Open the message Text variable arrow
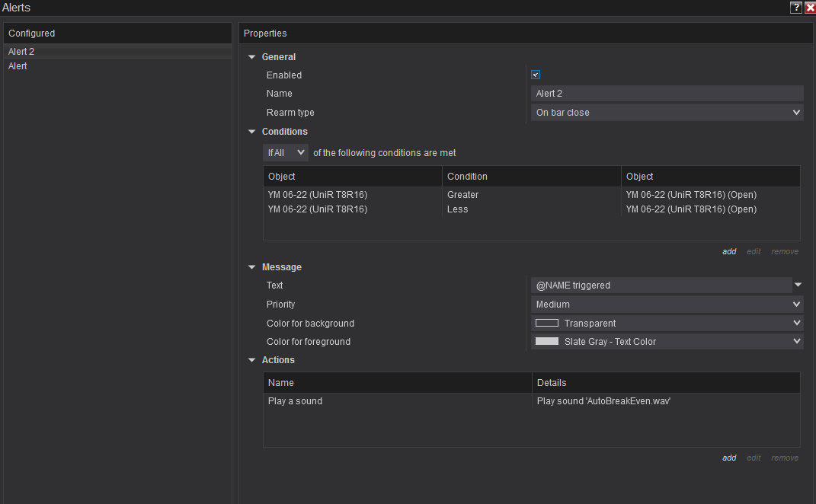Viewport: 816px width, 504px height. coord(798,285)
